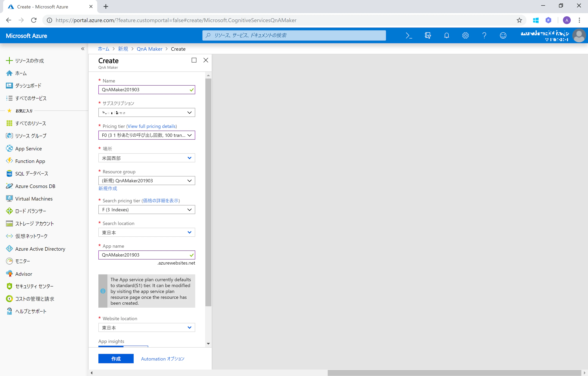The image size is (588, 376).
Task: Click the Name input field
Action: point(147,90)
